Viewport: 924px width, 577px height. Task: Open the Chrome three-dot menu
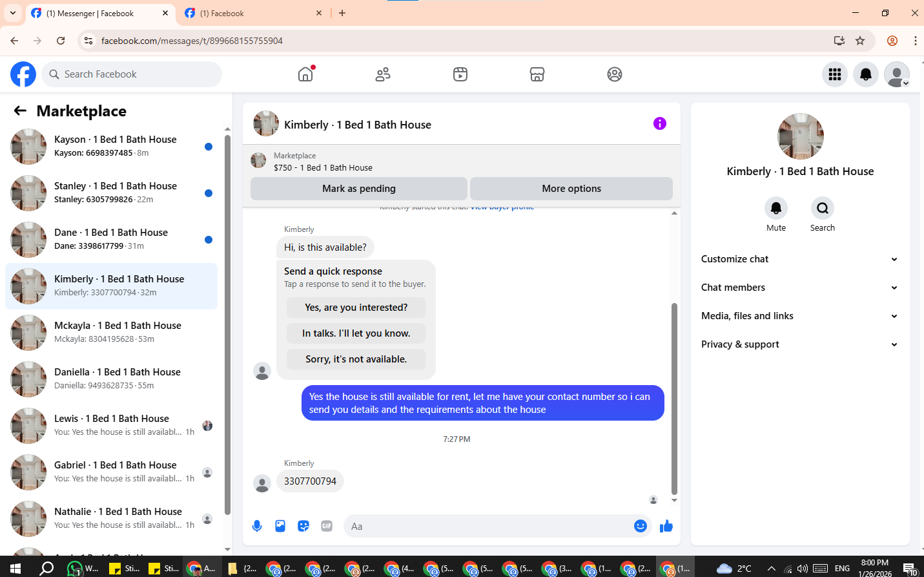click(916, 41)
